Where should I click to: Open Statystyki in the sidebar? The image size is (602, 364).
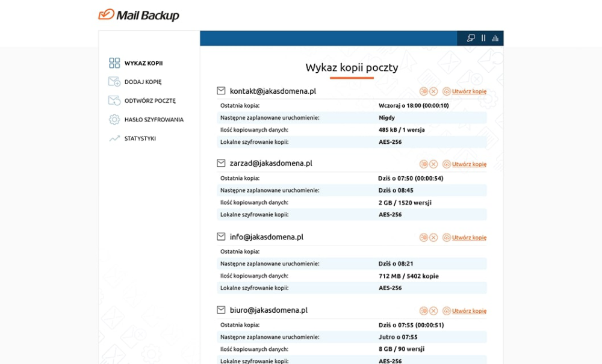pos(132,138)
